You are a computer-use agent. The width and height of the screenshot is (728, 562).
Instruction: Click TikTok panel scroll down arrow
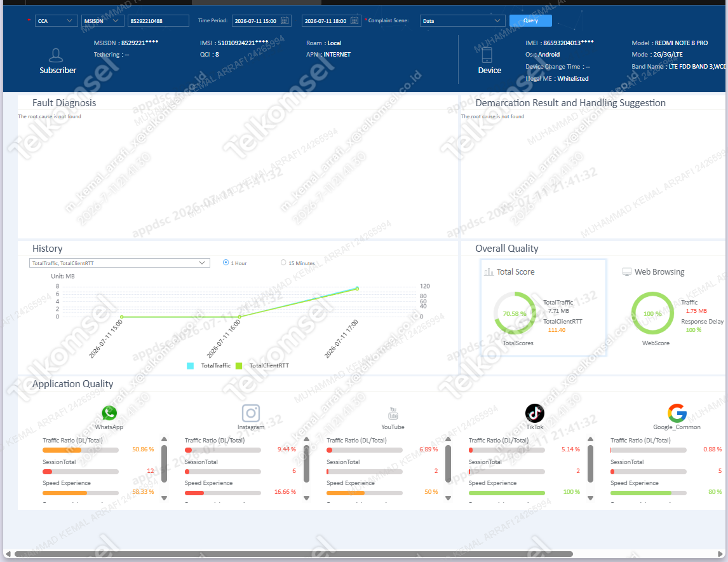[590, 498]
